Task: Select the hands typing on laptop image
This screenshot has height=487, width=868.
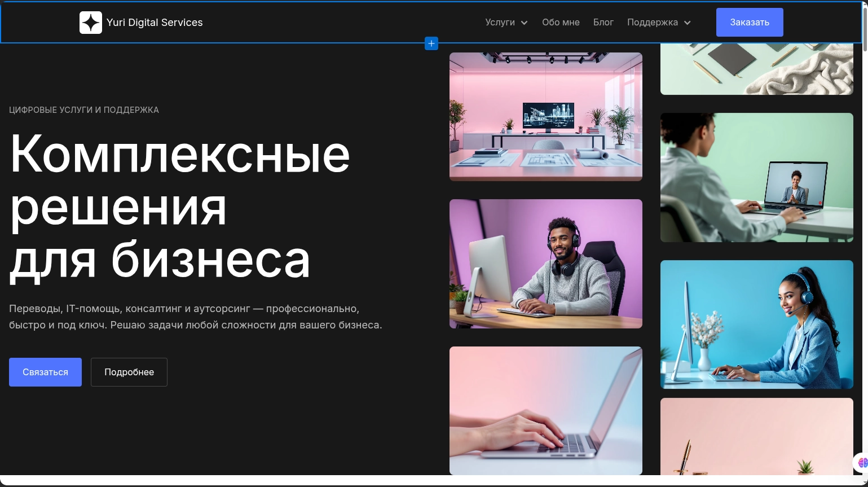Action: tap(545, 410)
